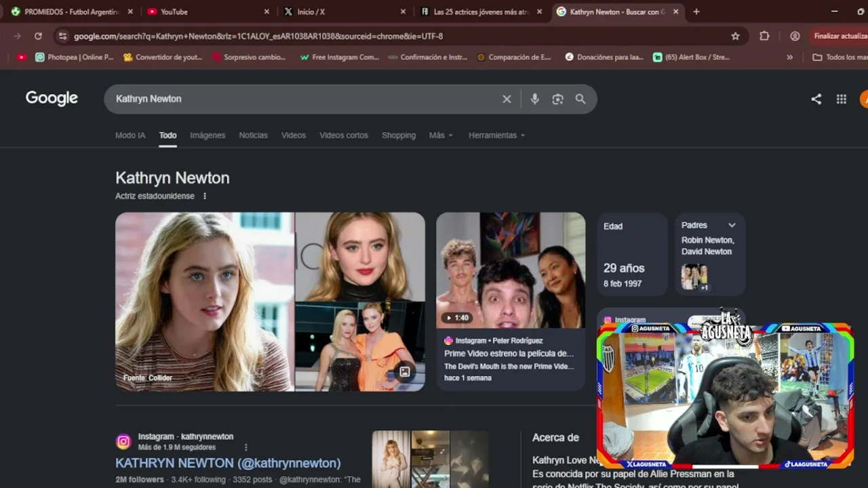Image resolution: width=868 pixels, height=488 pixels.
Task: Open the Chrome profile icon
Action: (795, 36)
